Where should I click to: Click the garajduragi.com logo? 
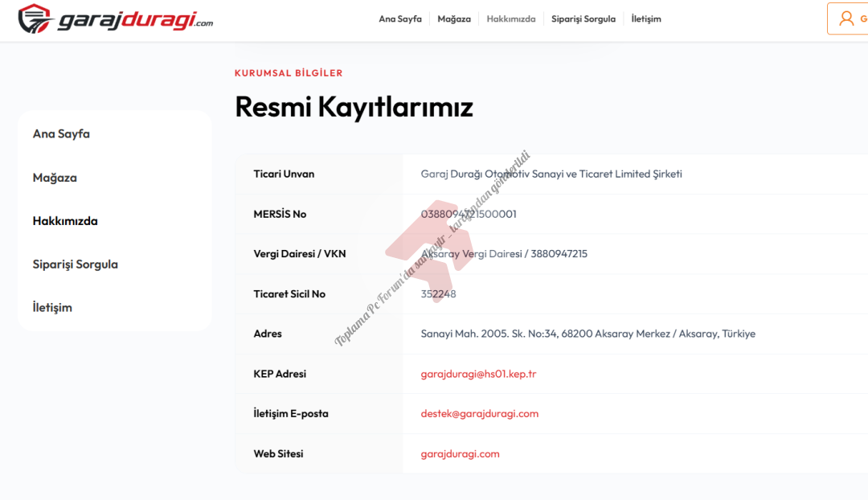tap(115, 18)
